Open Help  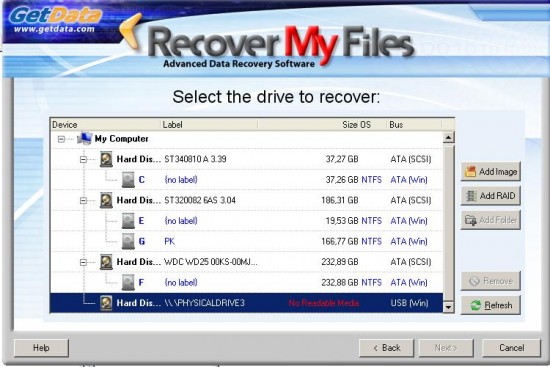(x=41, y=348)
